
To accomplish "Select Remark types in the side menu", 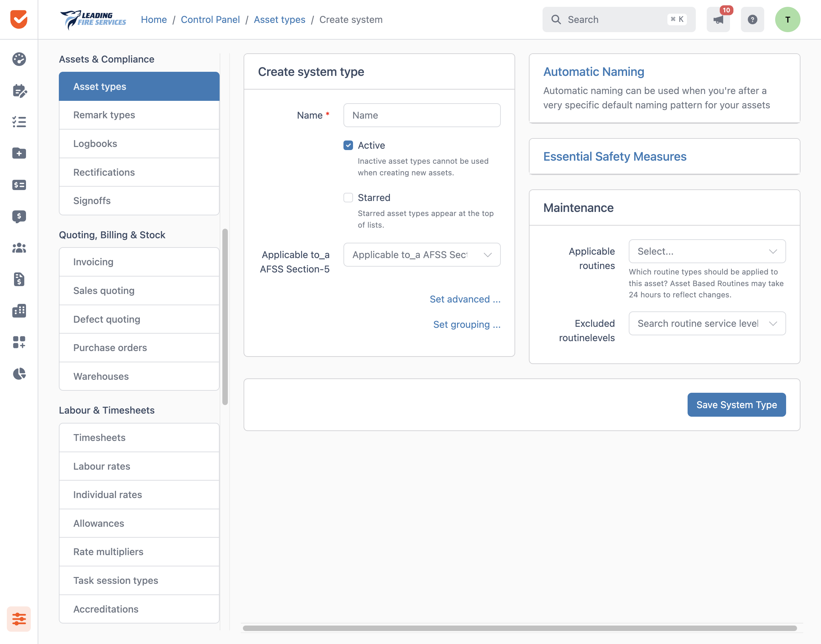I will [139, 115].
